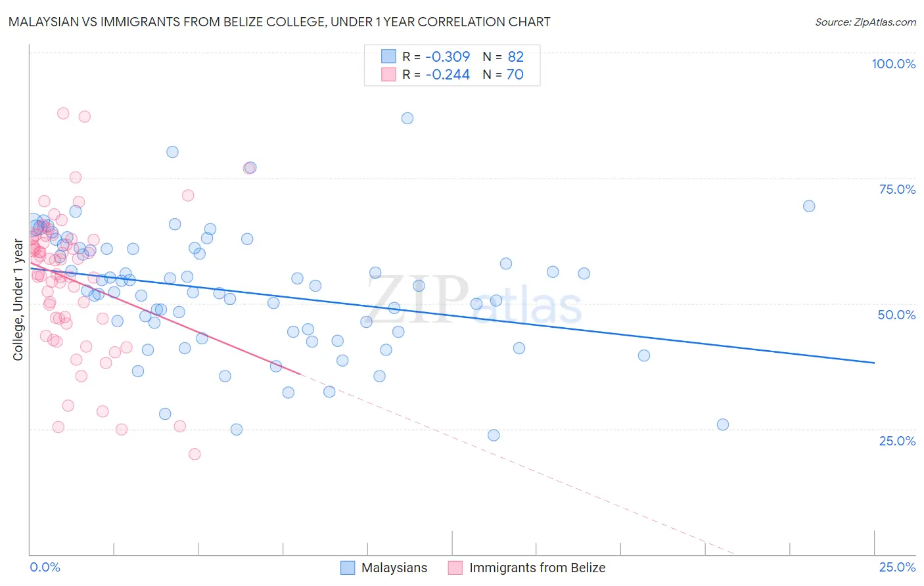Click the College, Under 1 year axis title
Viewport: 924px width, 586px height.
tap(18, 300)
